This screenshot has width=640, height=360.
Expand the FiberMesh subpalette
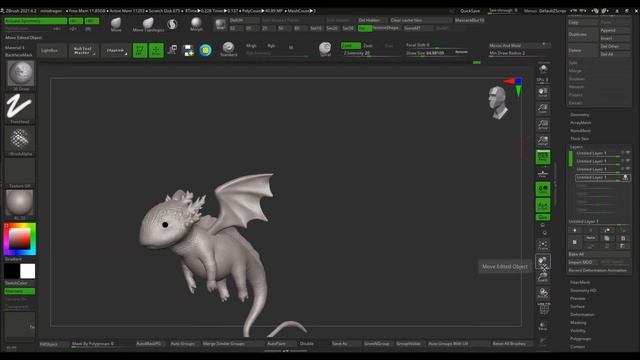[x=580, y=282]
